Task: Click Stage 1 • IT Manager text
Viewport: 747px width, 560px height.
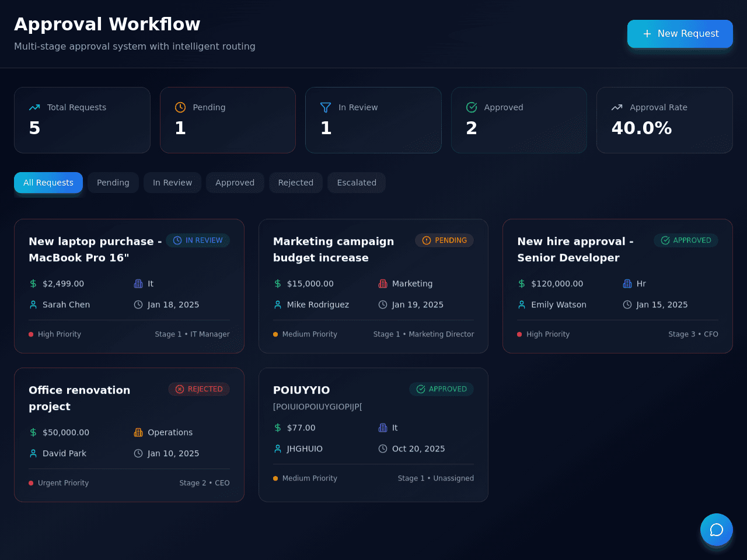Action: pyautogui.click(x=192, y=334)
